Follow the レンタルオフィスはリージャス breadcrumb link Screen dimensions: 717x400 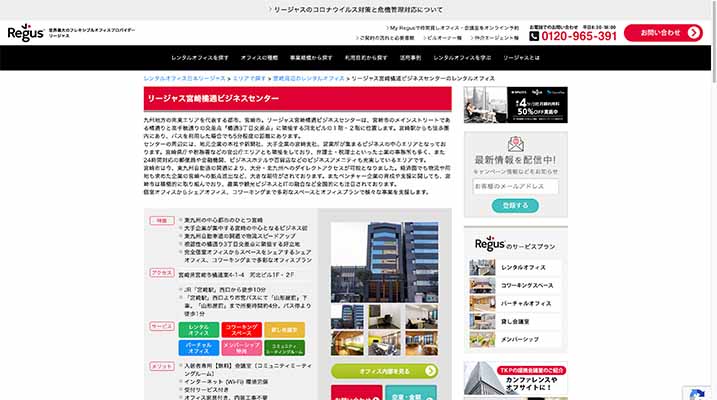184,79
